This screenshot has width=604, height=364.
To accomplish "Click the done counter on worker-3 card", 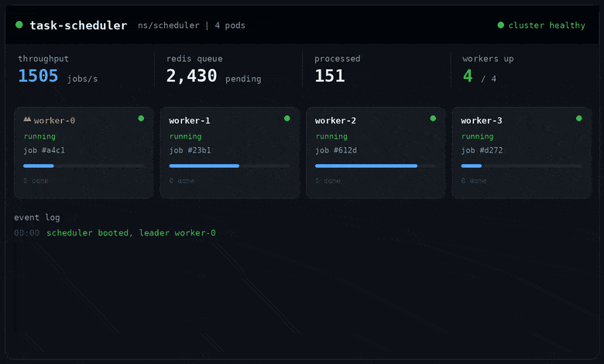I will pyautogui.click(x=474, y=180).
